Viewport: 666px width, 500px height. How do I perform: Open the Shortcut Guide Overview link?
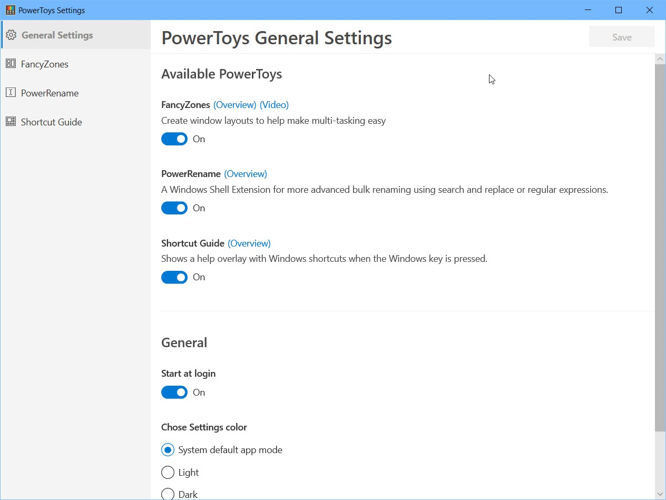tap(249, 243)
